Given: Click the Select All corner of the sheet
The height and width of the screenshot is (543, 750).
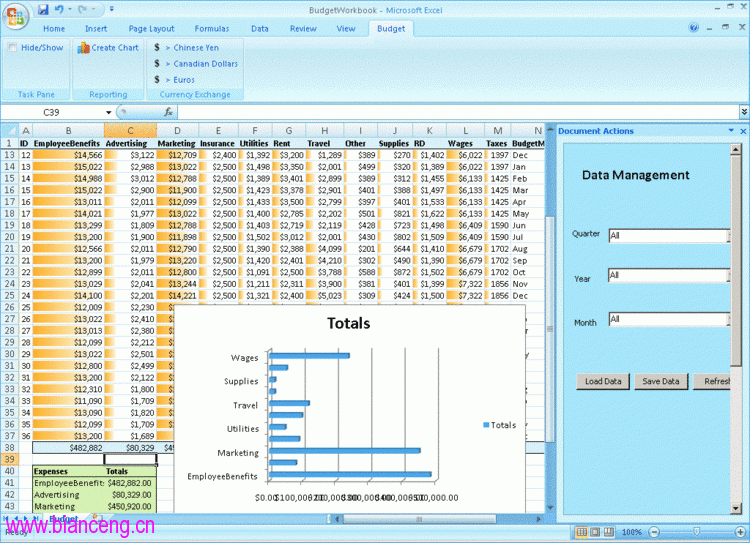Looking at the screenshot, I should click(10, 131).
